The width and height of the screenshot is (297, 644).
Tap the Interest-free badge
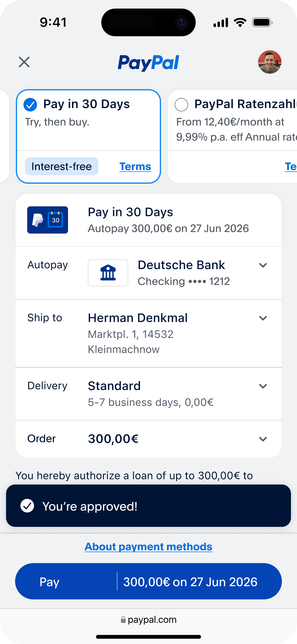62,166
